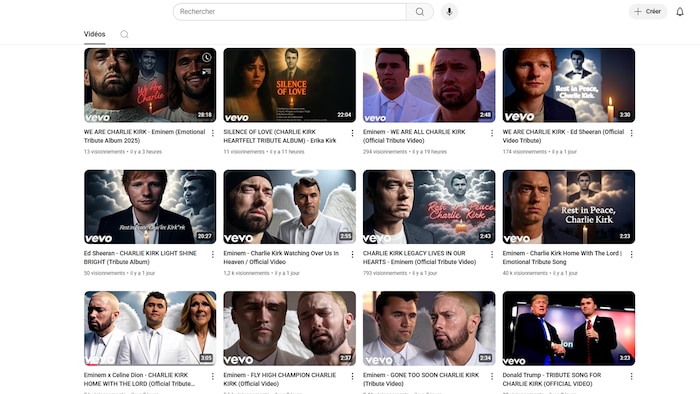Open options menu for Ed Sheeran LIGHT SHINE BRIGHT
The width and height of the screenshot is (700, 394).
[x=212, y=254]
